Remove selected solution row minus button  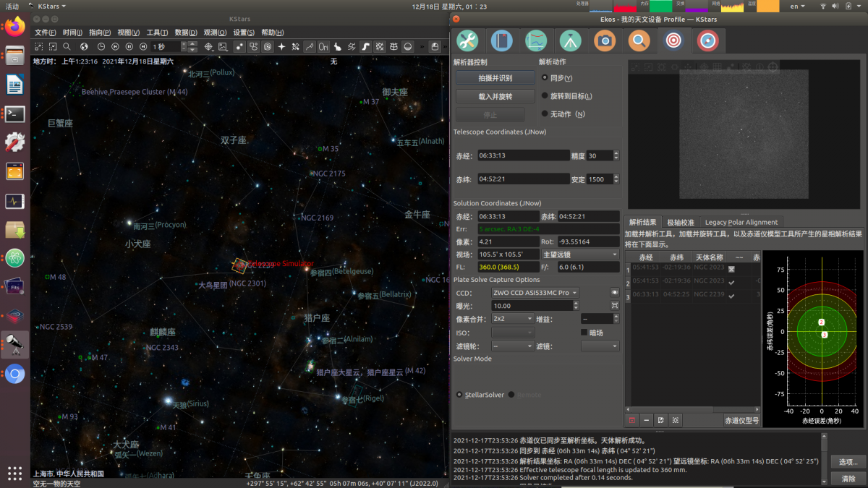pos(647,420)
